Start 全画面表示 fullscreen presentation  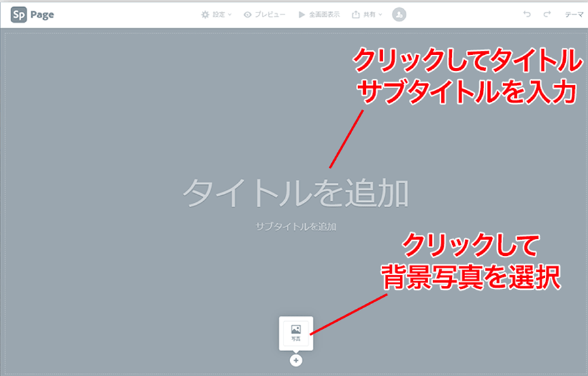[x=319, y=14]
